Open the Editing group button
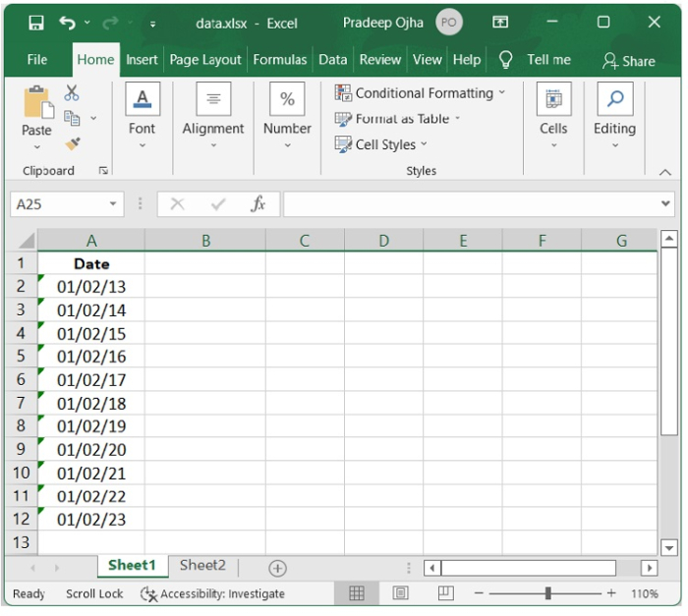Image resolution: width=688 pixels, height=616 pixels. pyautogui.click(x=614, y=115)
